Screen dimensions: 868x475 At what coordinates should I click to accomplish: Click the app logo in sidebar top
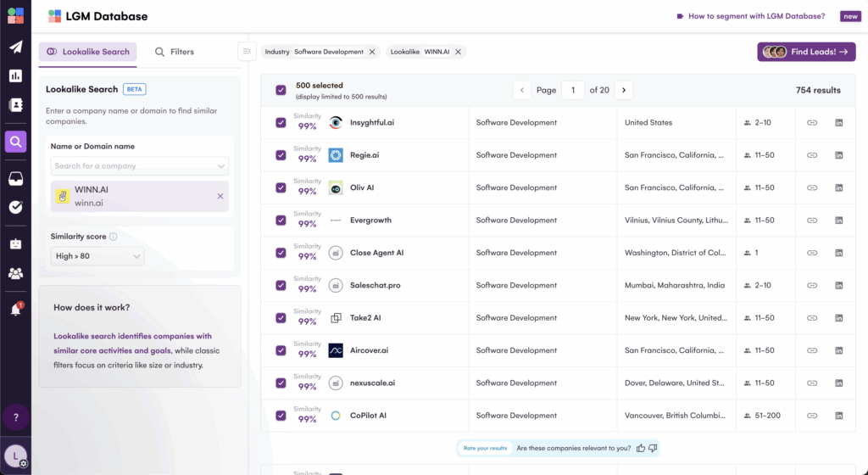(15, 16)
